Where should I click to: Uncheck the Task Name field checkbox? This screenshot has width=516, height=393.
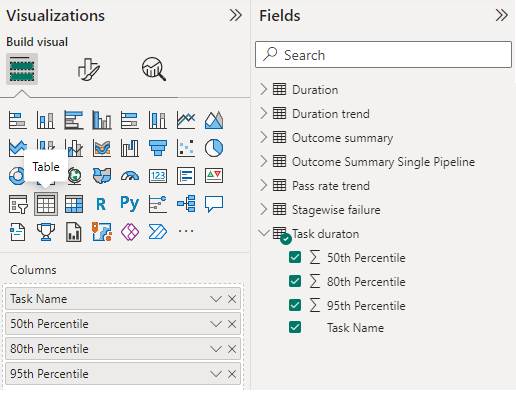(x=295, y=327)
